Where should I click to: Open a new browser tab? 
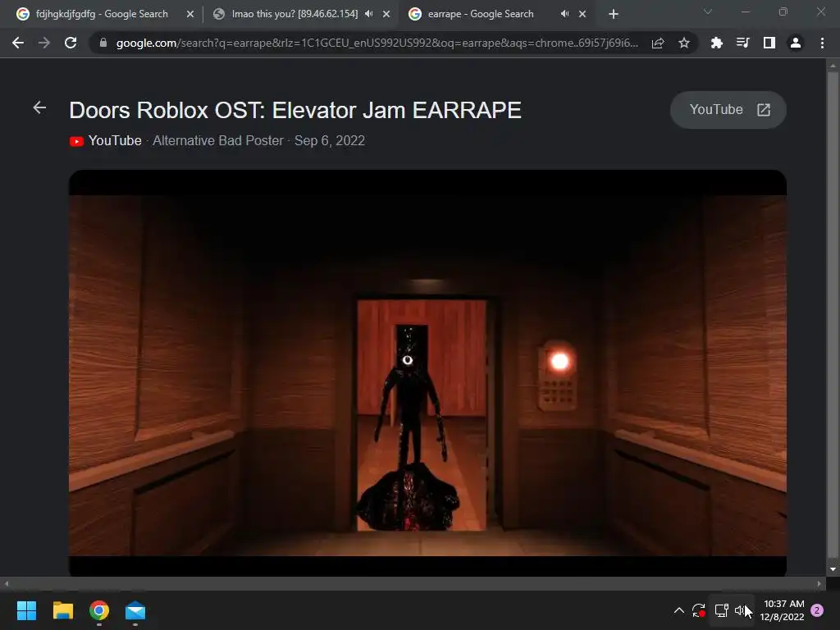click(614, 14)
